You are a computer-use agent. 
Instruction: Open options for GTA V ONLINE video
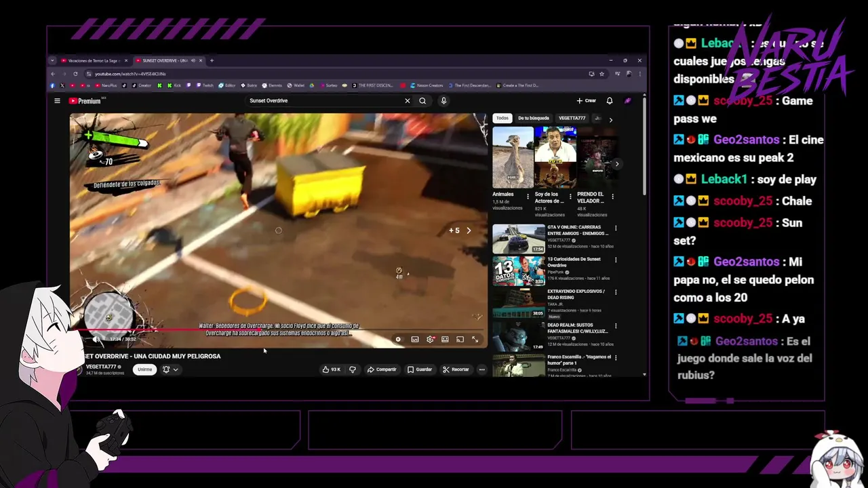(616, 228)
